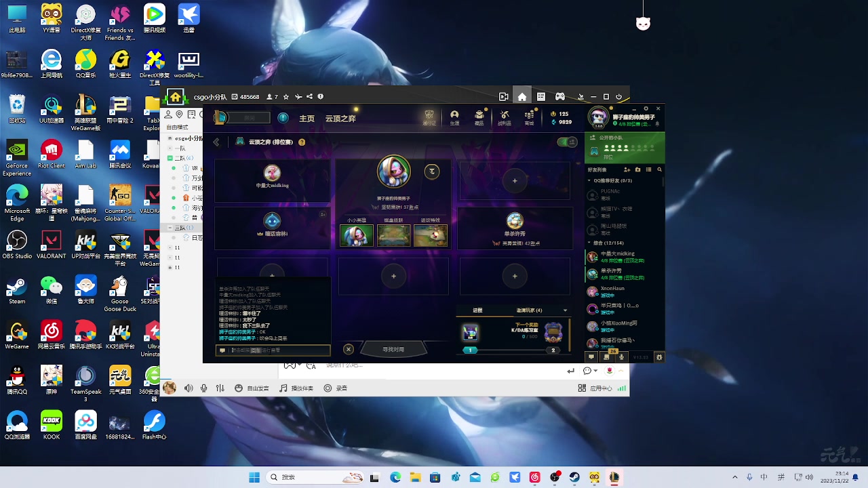The image size is (868, 488).
Task: Open the 生涯 profile icon
Action: (454, 117)
